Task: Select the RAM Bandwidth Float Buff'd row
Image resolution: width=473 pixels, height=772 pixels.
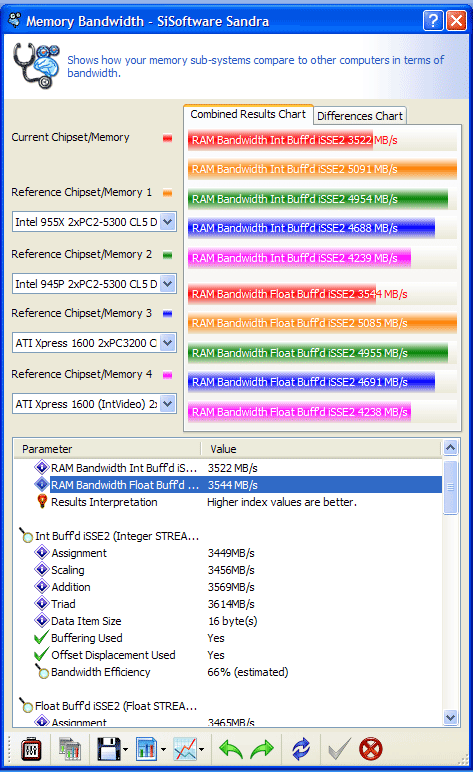Action: coord(228,485)
